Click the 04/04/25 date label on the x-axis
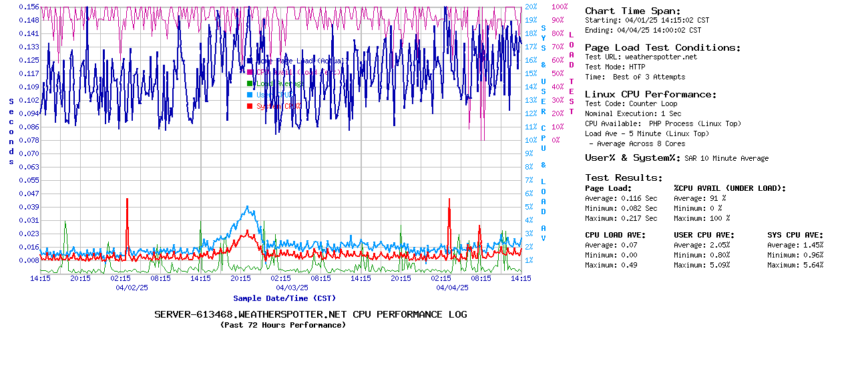Screen dimensions: 868x367 pyautogui.click(x=452, y=288)
